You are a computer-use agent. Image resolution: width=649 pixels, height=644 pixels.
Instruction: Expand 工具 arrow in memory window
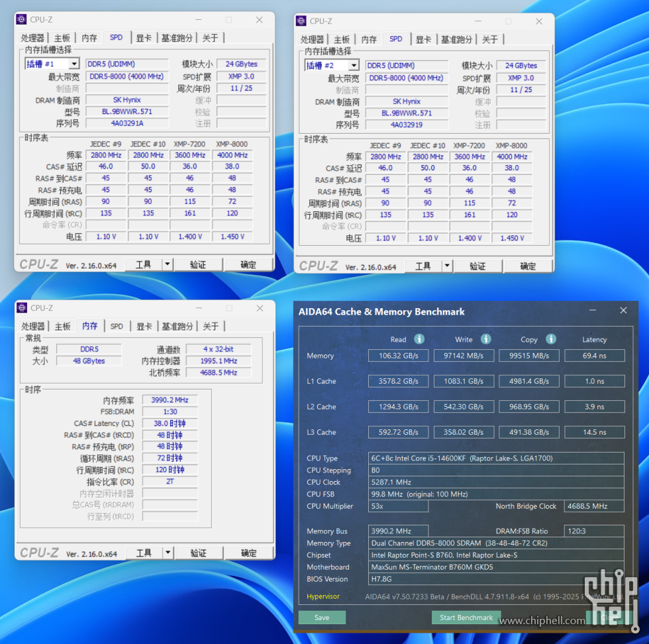pyautogui.click(x=168, y=553)
